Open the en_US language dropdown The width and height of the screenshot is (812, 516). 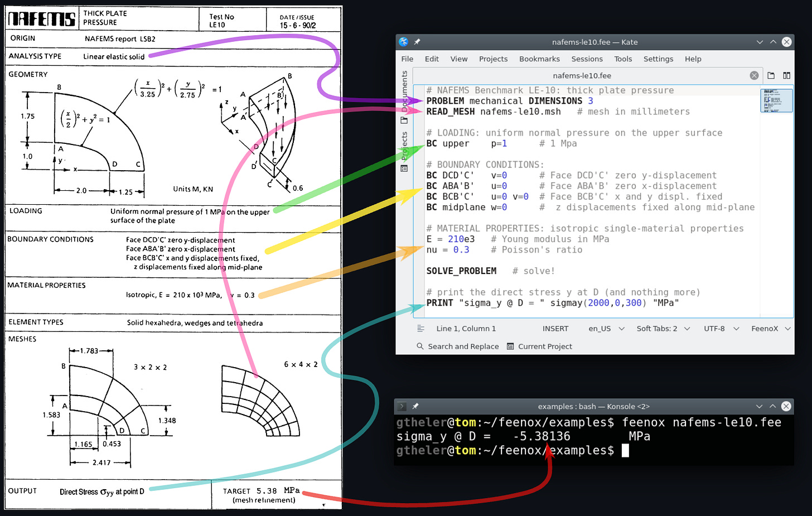(606, 329)
